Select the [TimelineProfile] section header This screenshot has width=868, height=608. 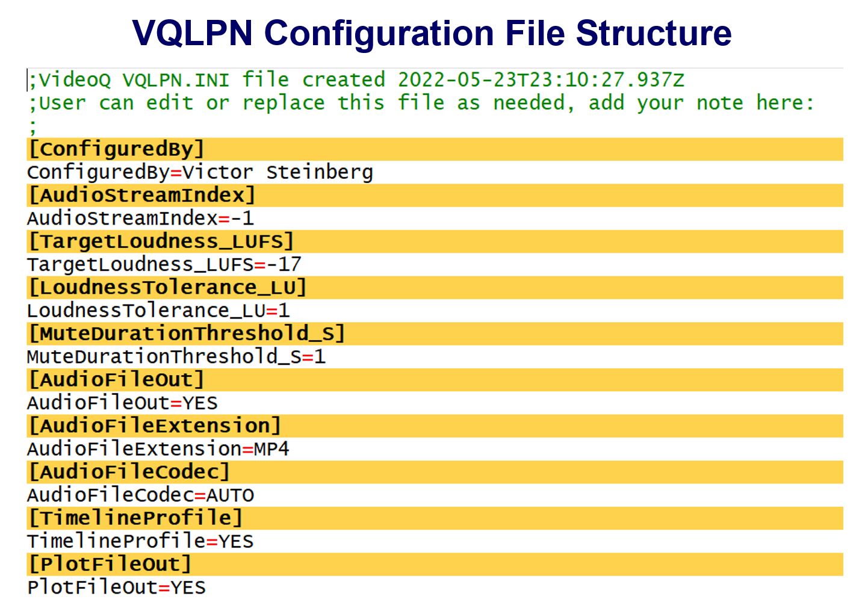coord(135,518)
